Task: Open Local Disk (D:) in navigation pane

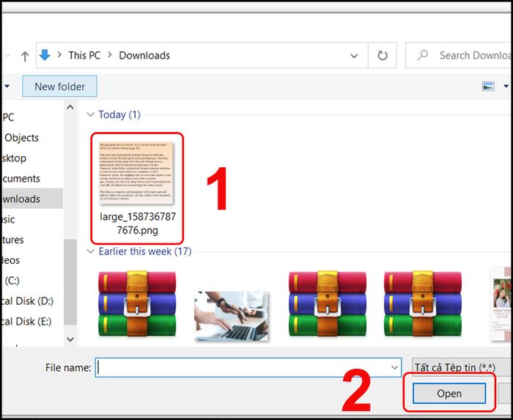Action: 27,301
